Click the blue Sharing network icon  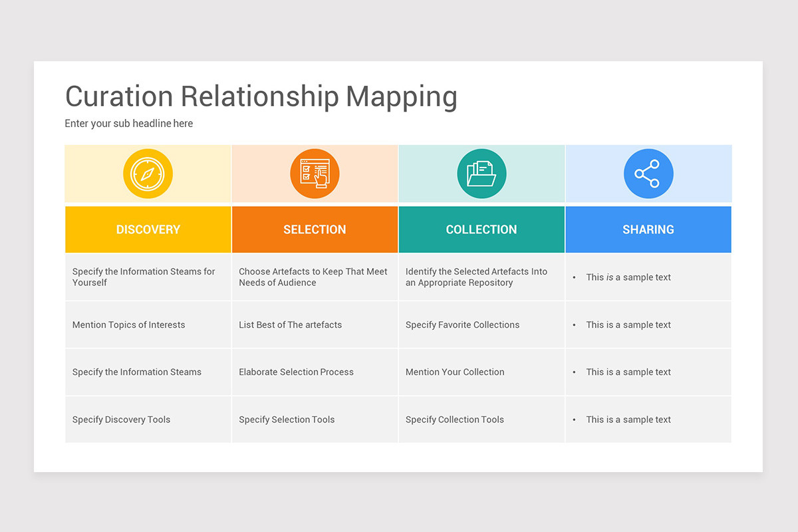coord(648,173)
